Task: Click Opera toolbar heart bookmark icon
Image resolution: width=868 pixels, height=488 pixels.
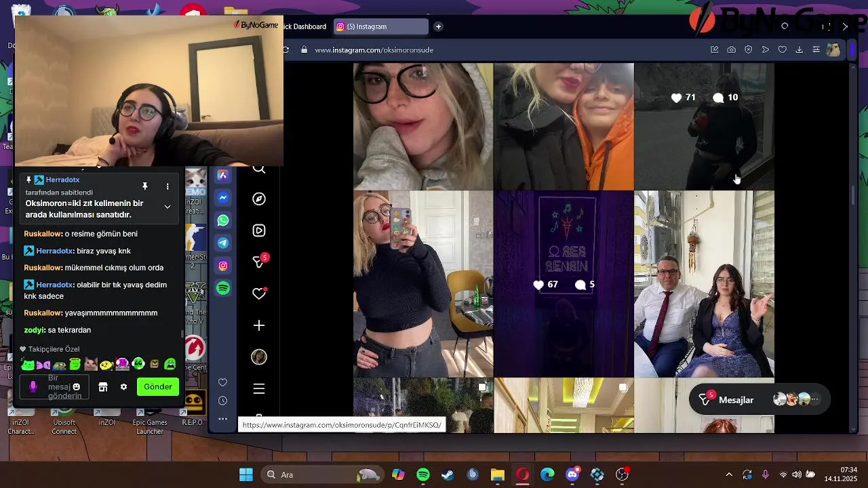Action: pyautogui.click(x=782, y=49)
